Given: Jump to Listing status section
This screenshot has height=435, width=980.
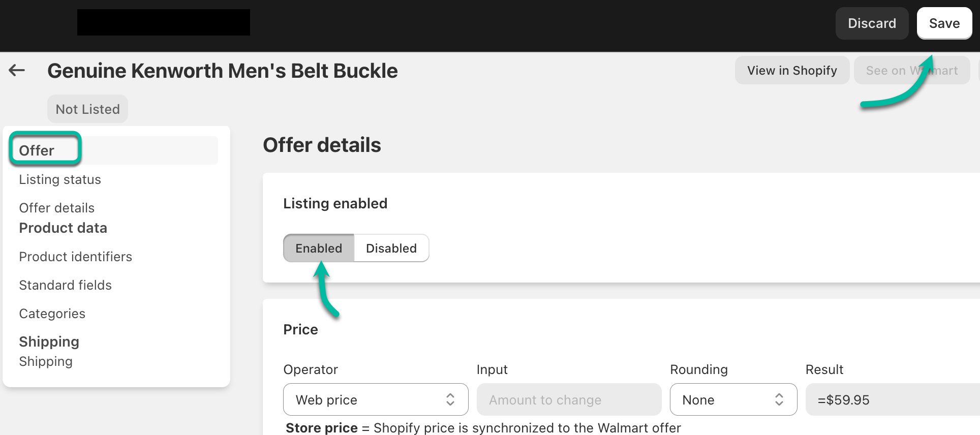Looking at the screenshot, I should 60,179.
